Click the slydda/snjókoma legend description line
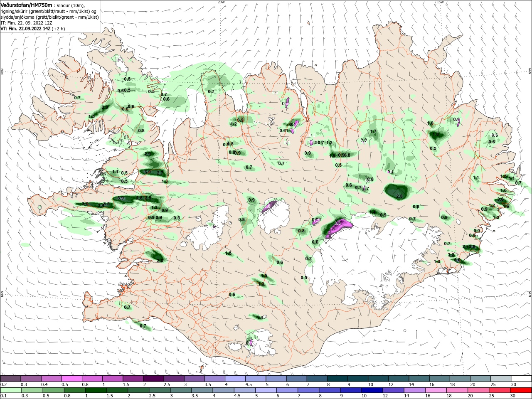 49,17
